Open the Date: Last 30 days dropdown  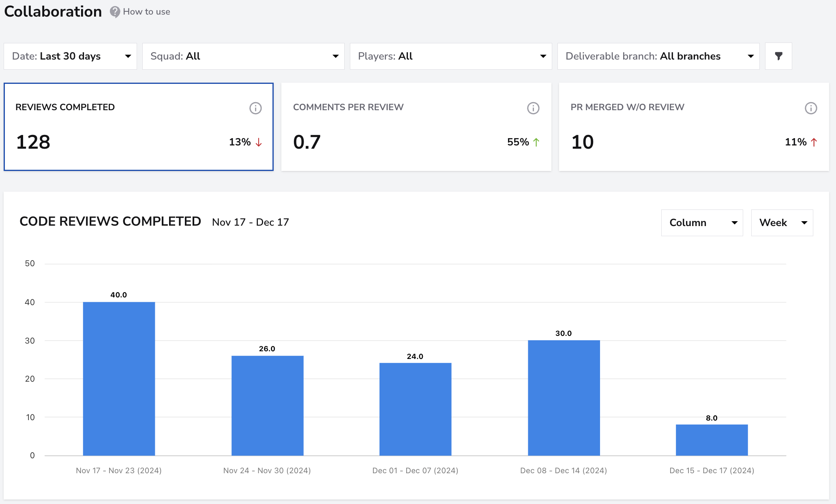(70, 56)
